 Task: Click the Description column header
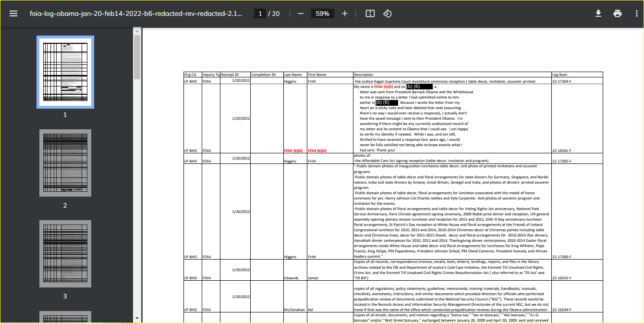tap(363, 75)
